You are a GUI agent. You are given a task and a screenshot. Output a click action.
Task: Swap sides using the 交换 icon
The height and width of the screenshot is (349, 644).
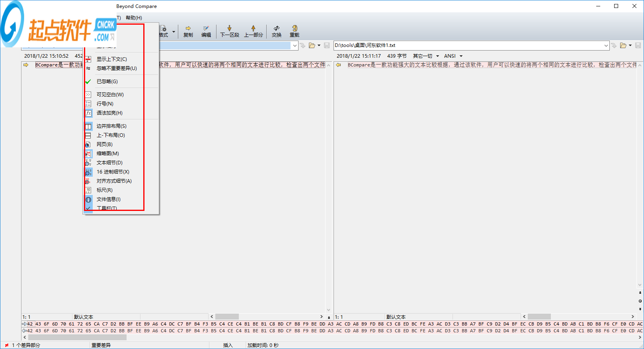[x=277, y=31]
